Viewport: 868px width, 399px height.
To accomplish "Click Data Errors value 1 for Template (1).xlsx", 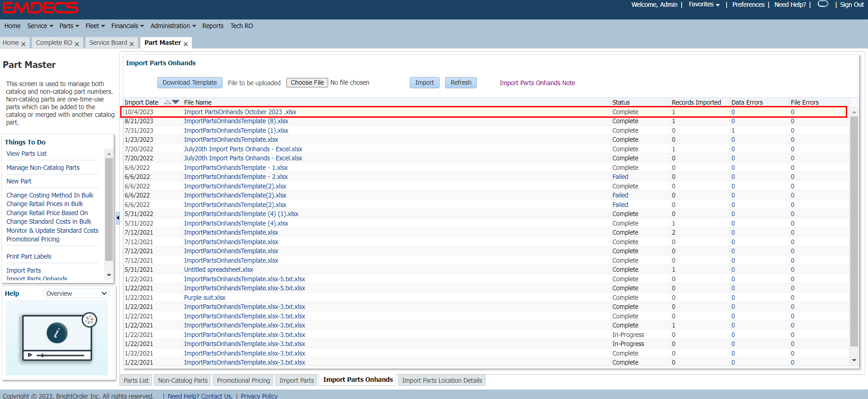I will [733, 130].
